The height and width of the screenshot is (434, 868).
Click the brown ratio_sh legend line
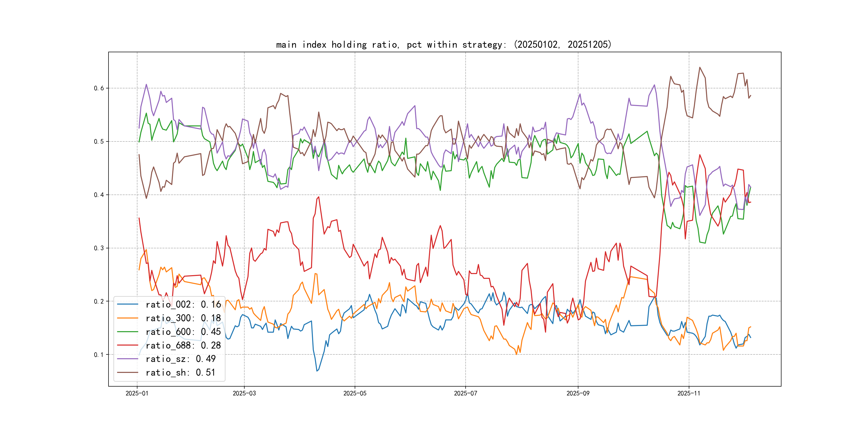pos(127,372)
